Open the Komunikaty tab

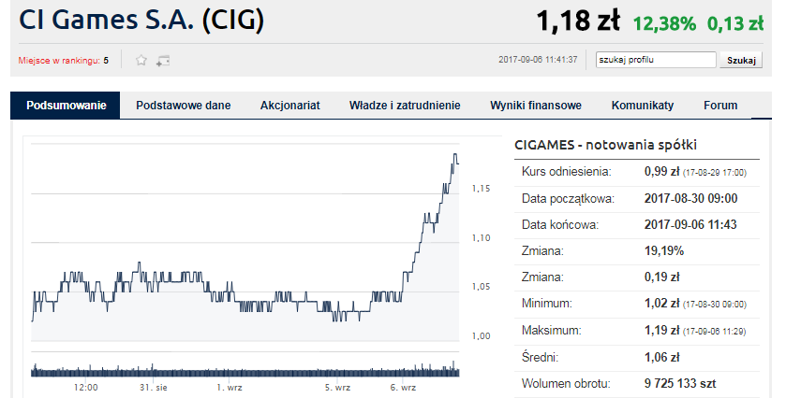pos(643,105)
